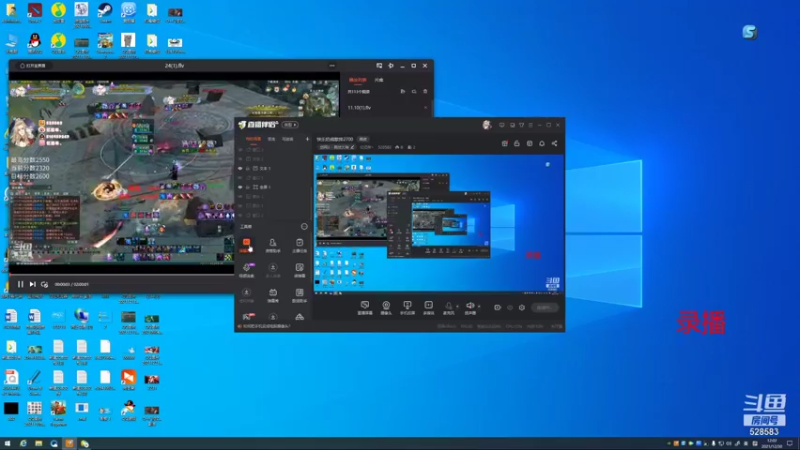Open the PK tool with red badge

click(x=247, y=317)
